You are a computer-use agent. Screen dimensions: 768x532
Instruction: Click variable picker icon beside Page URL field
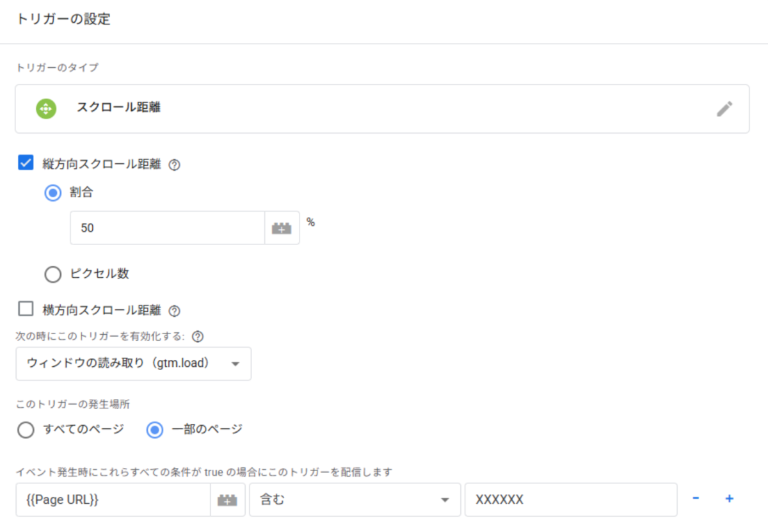click(x=227, y=500)
